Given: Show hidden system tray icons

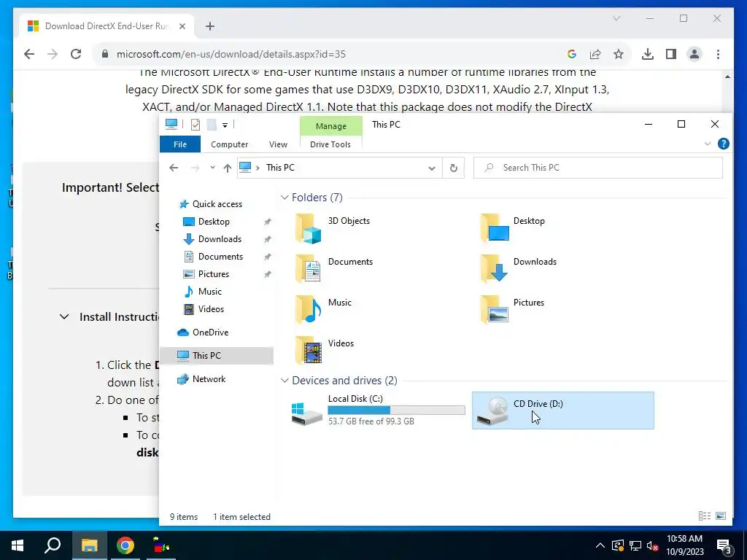Looking at the screenshot, I should pyautogui.click(x=600, y=545).
